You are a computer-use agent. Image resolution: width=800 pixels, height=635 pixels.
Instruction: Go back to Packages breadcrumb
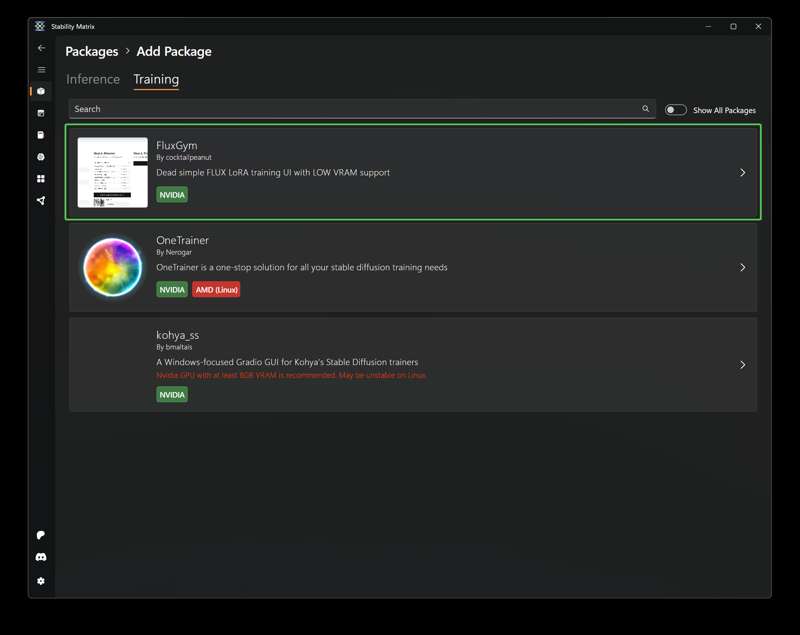point(92,51)
